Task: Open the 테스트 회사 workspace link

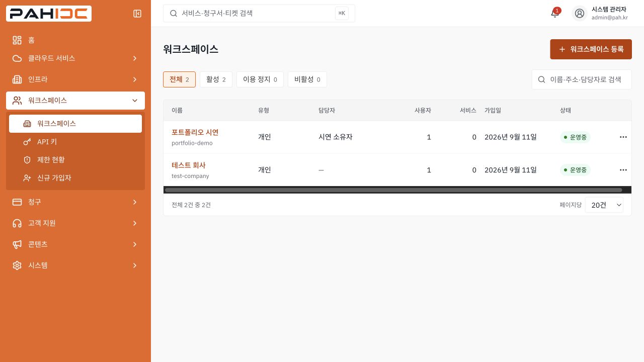Action: pos(189,165)
